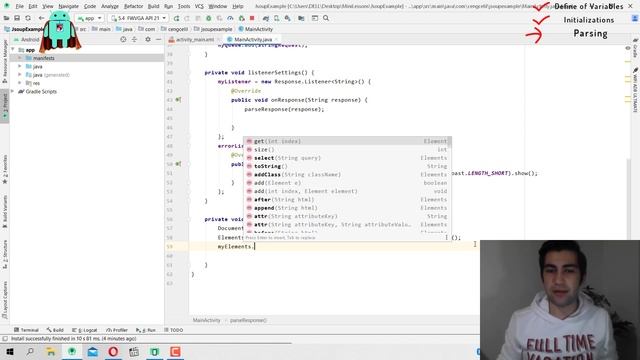Click the Scroll-from-source target icon in Project panel

point(123,39)
